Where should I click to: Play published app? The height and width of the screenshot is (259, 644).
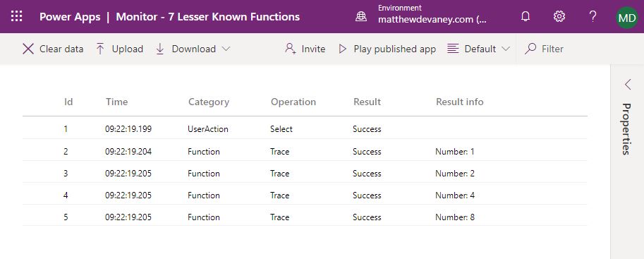(x=387, y=49)
